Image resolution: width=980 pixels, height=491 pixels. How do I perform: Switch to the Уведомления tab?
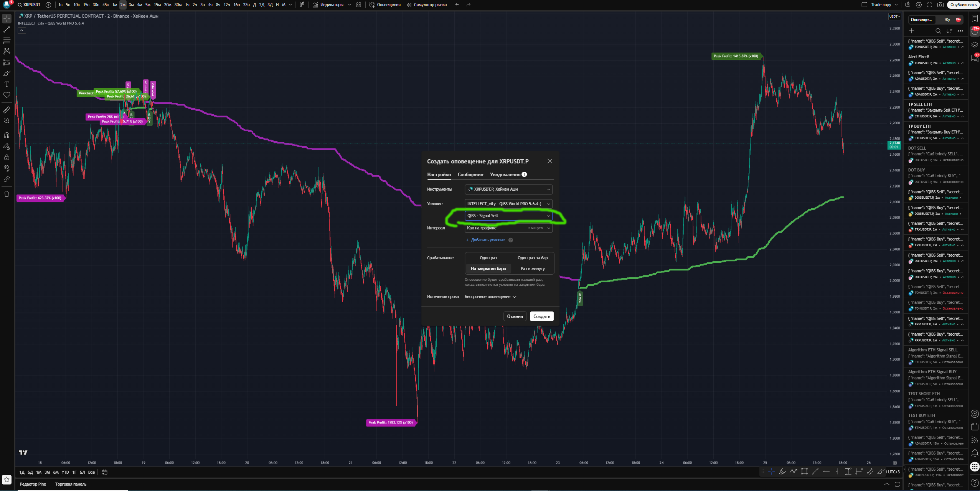(x=508, y=175)
